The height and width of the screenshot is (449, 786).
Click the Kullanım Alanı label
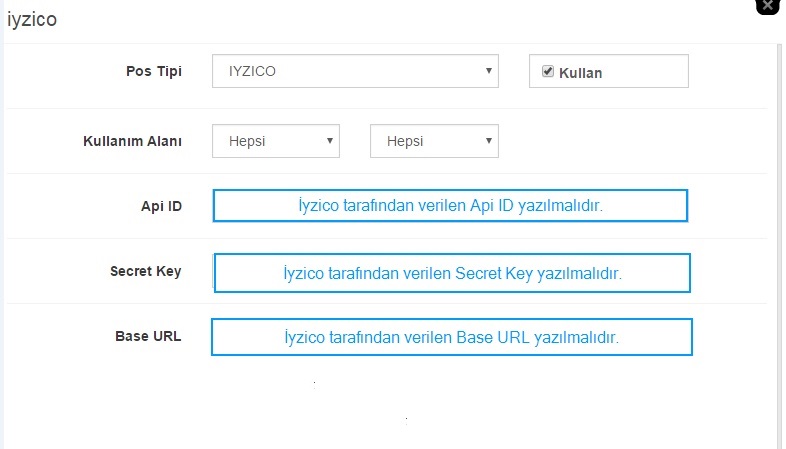click(132, 141)
